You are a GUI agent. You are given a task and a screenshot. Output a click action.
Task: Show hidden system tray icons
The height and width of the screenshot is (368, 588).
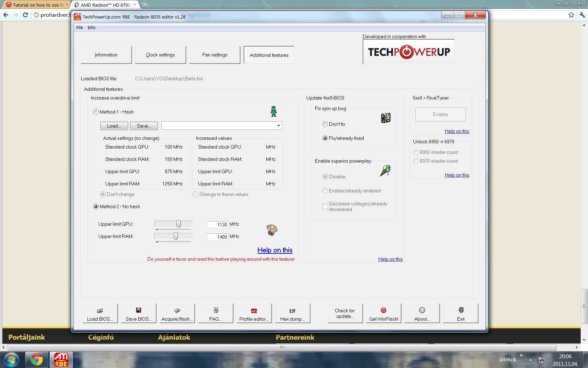click(x=530, y=360)
